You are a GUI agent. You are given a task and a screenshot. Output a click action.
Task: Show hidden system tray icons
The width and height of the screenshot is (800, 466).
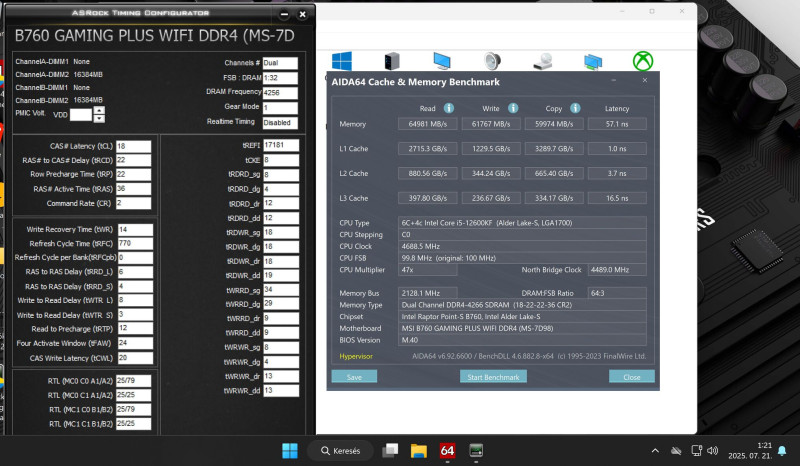pos(655,451)
